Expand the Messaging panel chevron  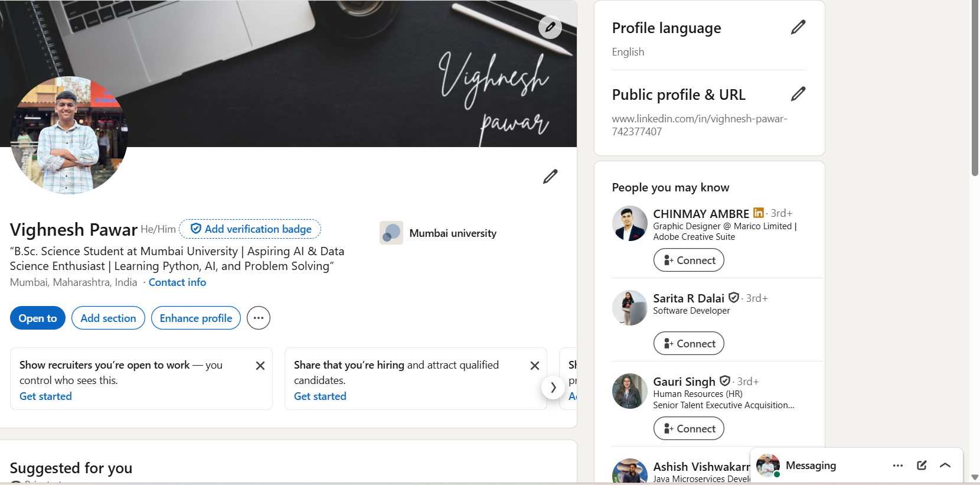tap(945, 466)
